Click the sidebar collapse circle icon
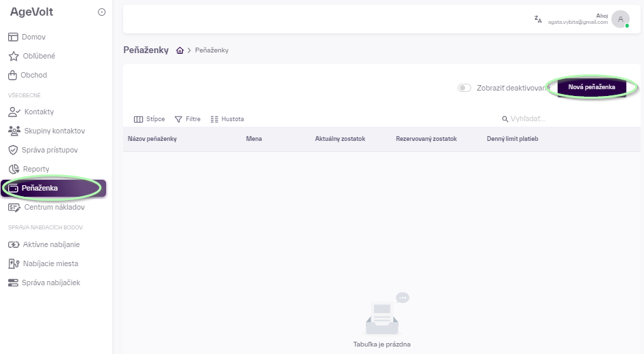 point(101,12)
